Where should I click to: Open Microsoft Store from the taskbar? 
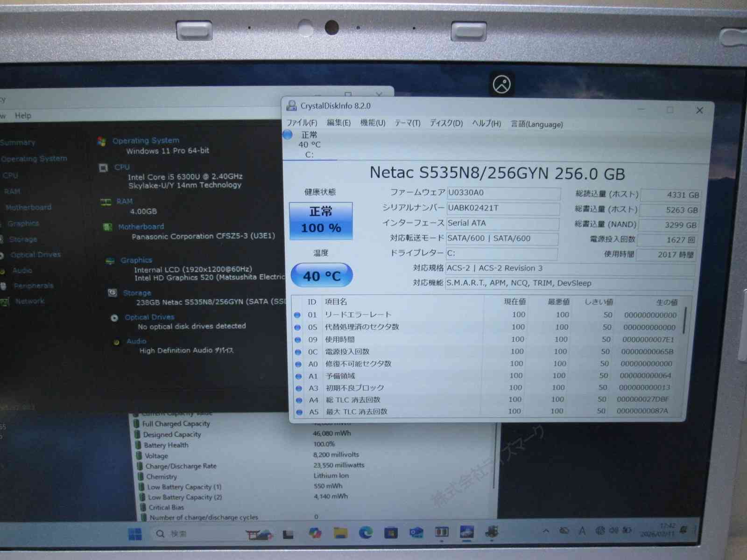click(391, 532)
